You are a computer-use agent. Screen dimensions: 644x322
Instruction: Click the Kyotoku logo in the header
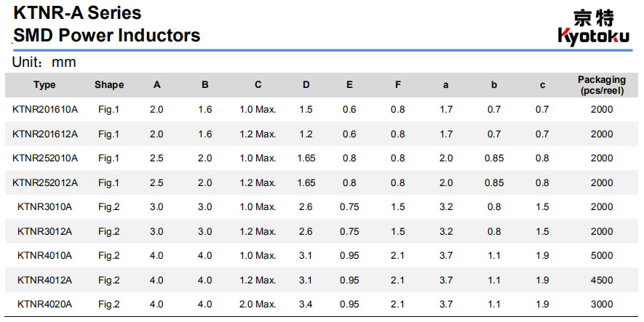pyautogui.click(x=592, y=27)
